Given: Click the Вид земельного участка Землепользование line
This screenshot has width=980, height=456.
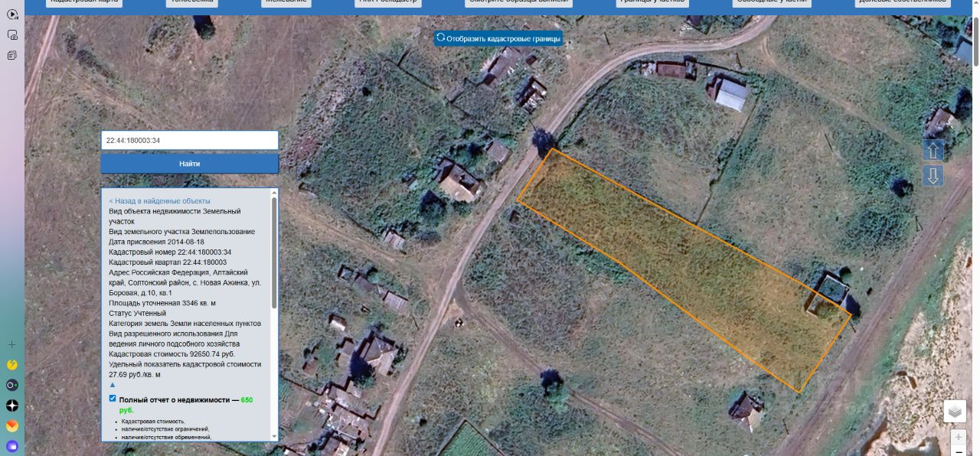Looking at the screenshot, I should (181, 232).
